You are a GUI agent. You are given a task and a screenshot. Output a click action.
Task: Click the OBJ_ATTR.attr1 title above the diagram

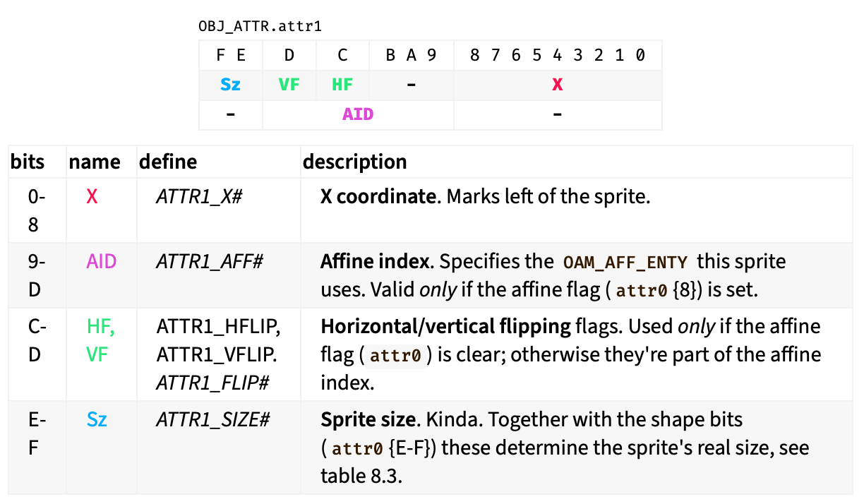(x=260, y=27)
